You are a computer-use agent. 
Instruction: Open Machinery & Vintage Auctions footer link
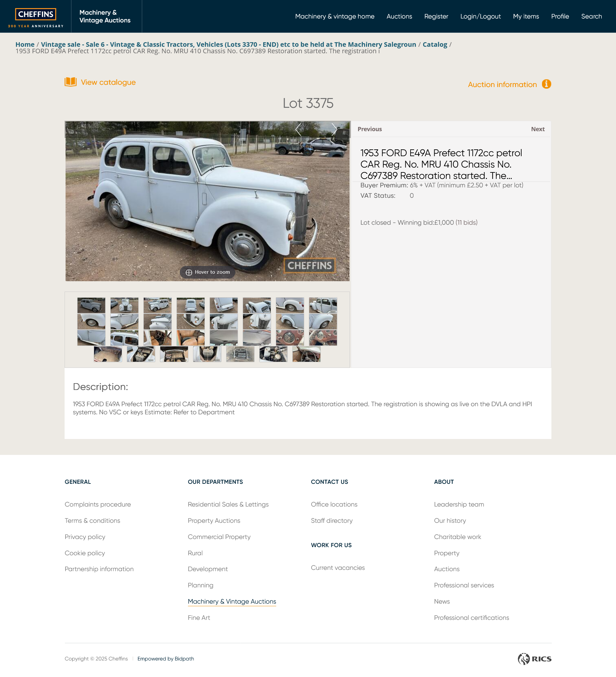232,601
